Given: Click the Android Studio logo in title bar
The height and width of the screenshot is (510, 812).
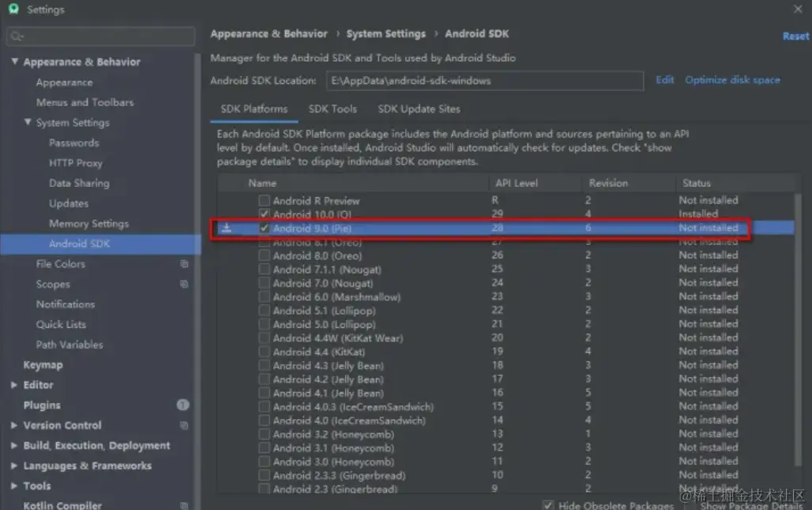Looking at the screenshot, I should click(x=13, y=9).
